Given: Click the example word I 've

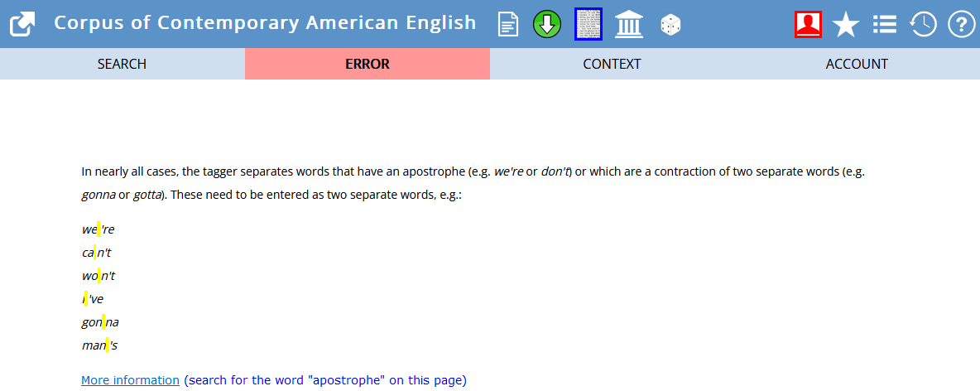Looking at the screenshot, I should 93,299.
